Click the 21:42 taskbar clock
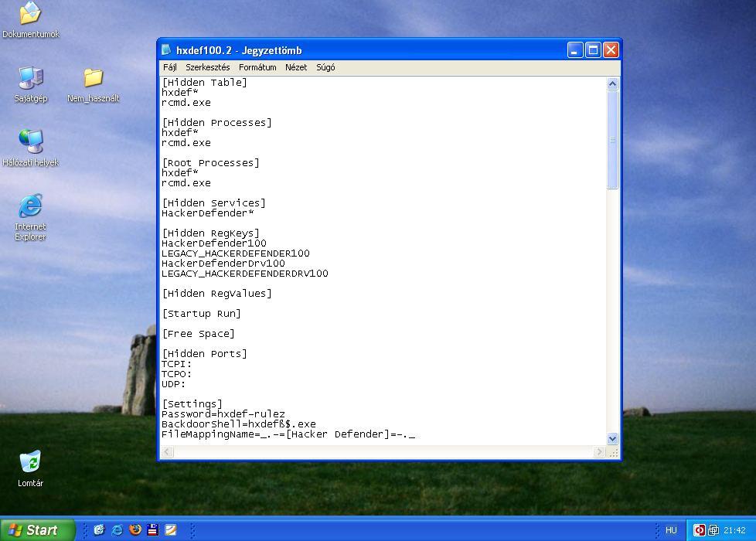The height and width of the screenshot is (541, 756). pyautogui.click(x=735, y=530)
